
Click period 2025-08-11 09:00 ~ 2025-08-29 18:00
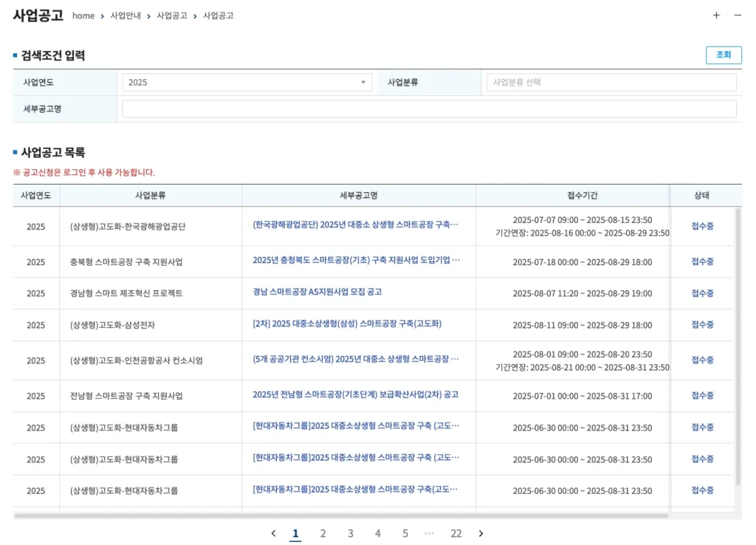point(583,326)
